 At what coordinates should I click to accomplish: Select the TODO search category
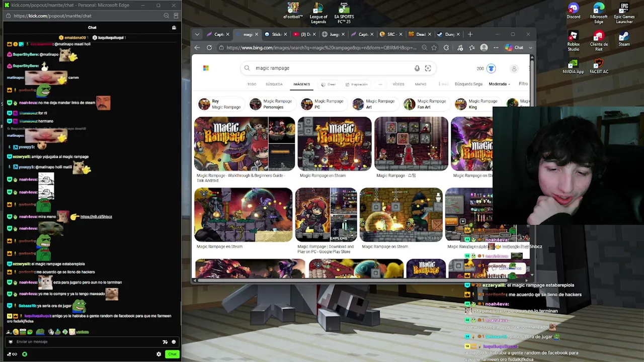point(252,84)
